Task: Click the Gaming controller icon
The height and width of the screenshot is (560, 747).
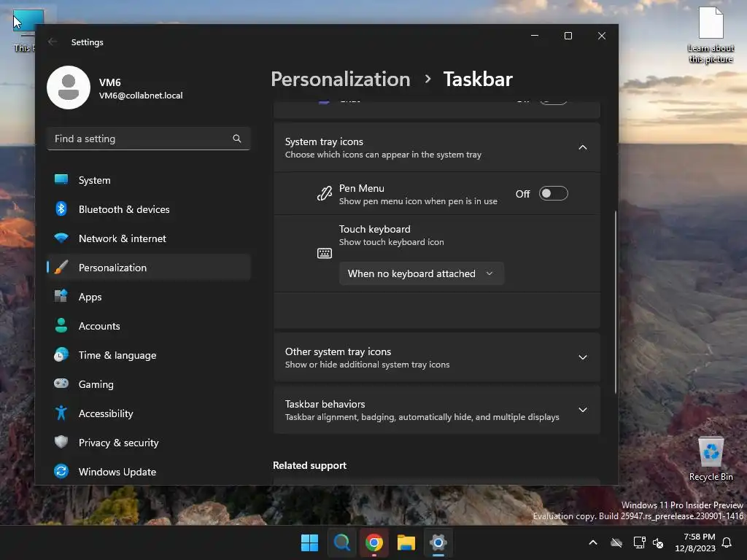Action: pyautogui.click(x=61, y=384)
